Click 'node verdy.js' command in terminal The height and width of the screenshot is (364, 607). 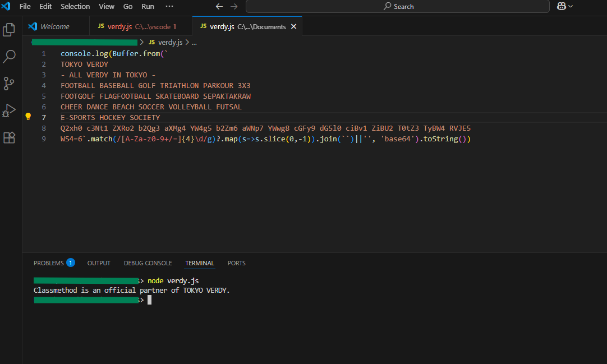[x=173, y=281]
